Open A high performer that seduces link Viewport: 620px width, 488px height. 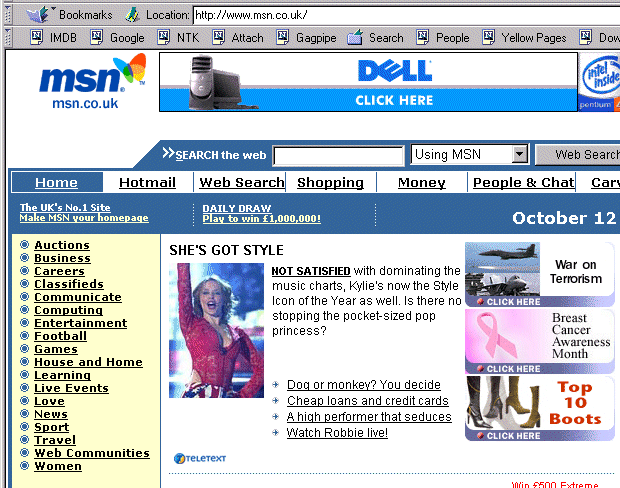(369, 417)
